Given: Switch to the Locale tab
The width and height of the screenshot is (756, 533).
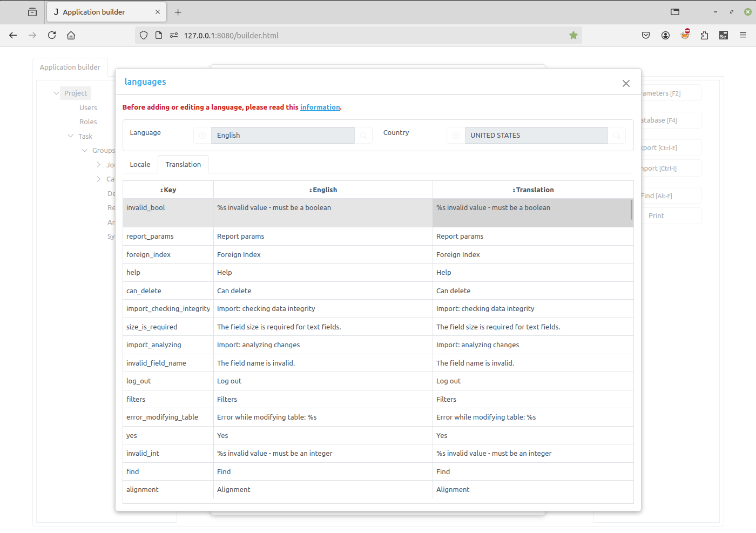Looking at the screenshot, I should (x=140, y=165).
